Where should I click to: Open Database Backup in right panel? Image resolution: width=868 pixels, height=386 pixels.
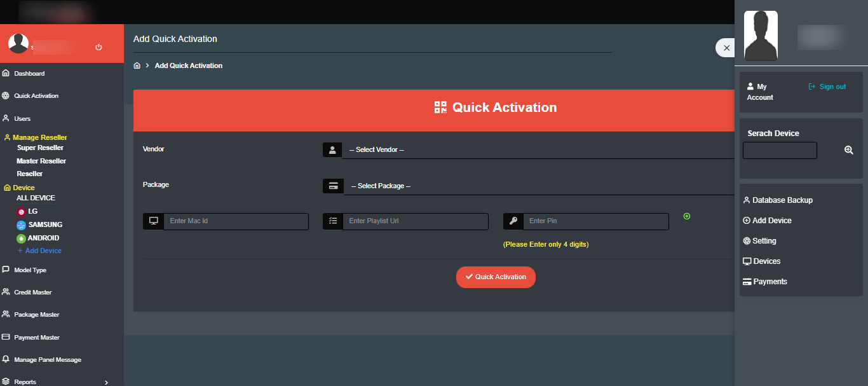tap(782, 200)
